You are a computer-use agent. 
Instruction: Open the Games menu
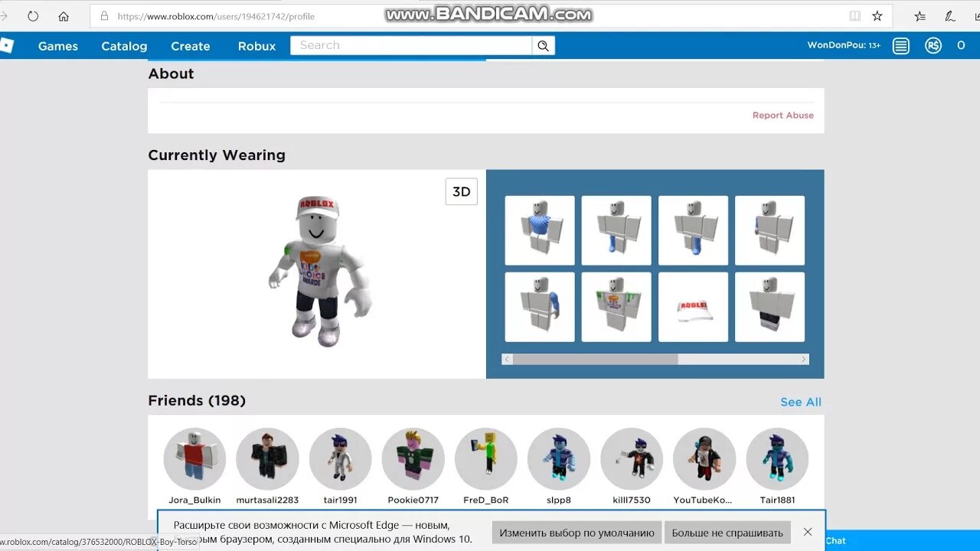(x=58, y=46)
